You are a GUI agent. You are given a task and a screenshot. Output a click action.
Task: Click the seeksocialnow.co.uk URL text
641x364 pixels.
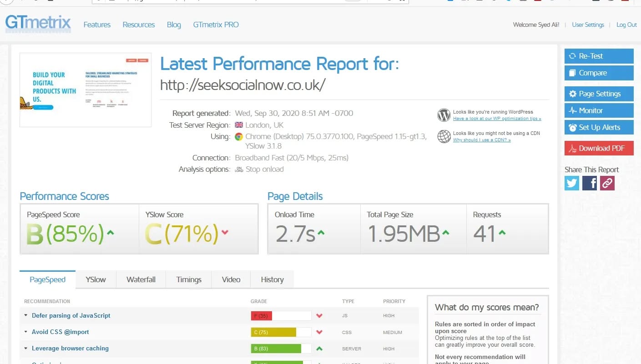point(243,85)
